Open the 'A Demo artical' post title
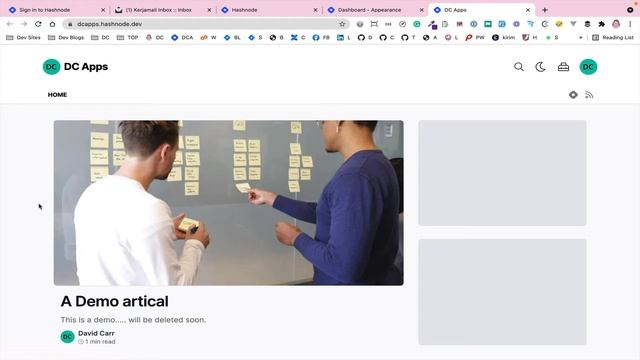 (x=114, y=301)
